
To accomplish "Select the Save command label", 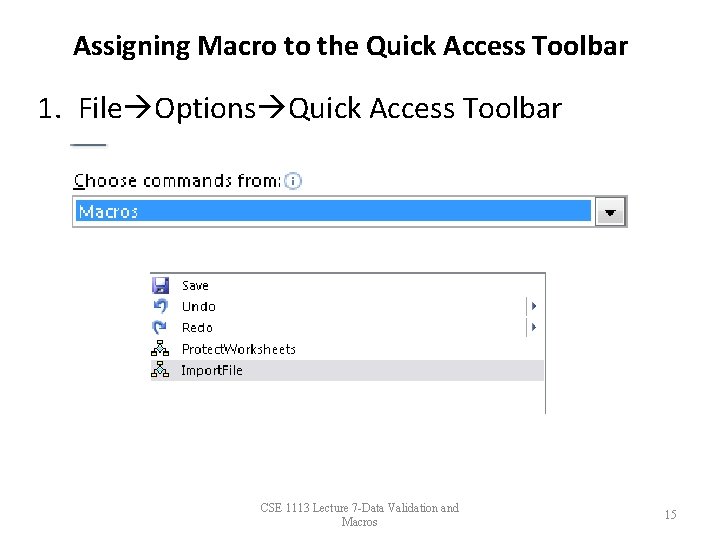I will click(x=195, y=286).
